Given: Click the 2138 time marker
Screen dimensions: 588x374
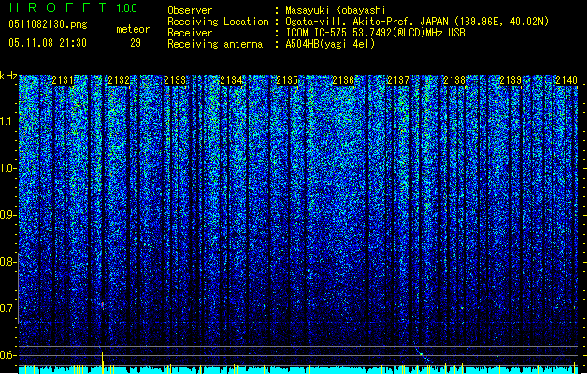Looking at the screenshot, I should tap(454, 80).
